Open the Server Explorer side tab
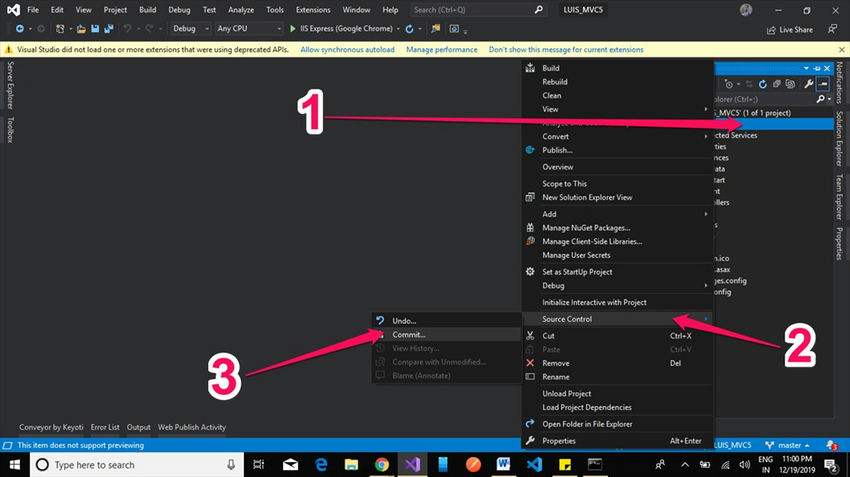The width and height of the screenshot is (850, 477). (x=10, y=85)
